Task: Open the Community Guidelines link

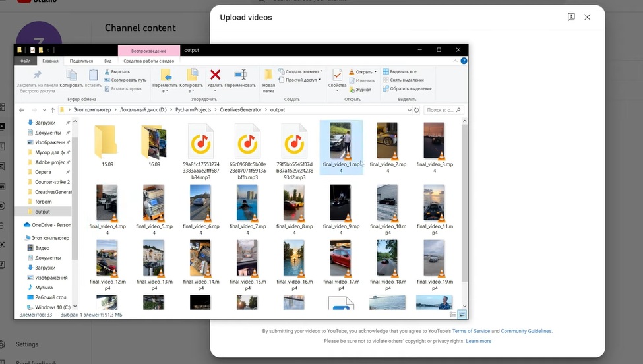Action: point(526,331)
